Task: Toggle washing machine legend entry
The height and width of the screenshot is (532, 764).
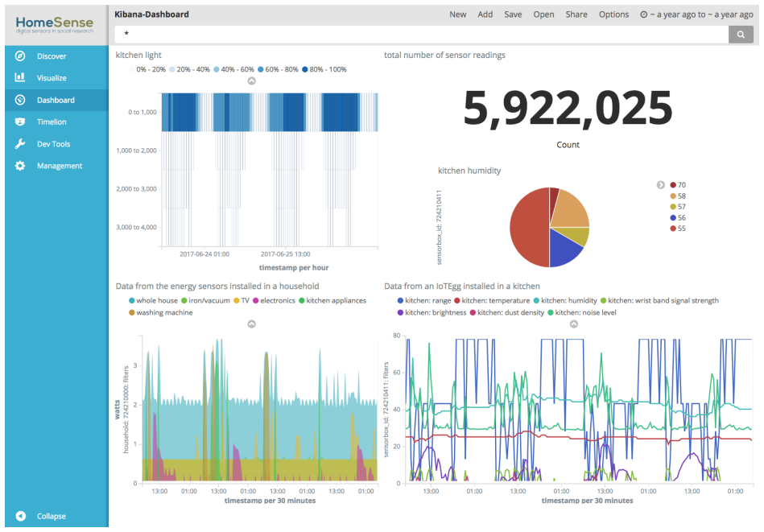Action: [161, 313]
